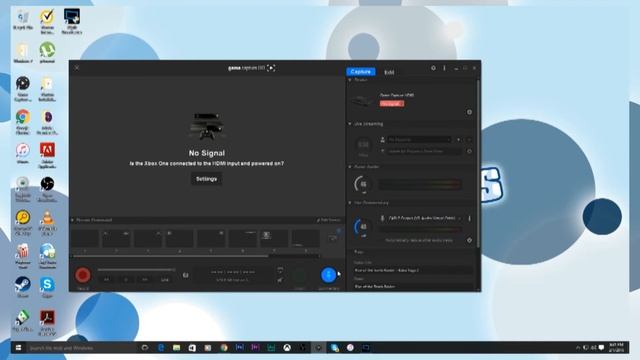Switch to the Capture tab
This screenshot has height=360, width=640.
point(361,71)
